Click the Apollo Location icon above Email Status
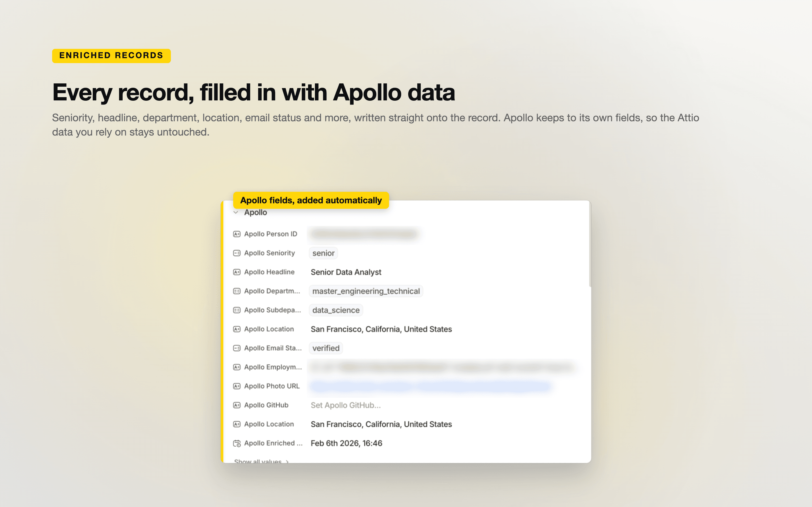Image resolution: width=812 pixels, height=507 pixels. 237,329
